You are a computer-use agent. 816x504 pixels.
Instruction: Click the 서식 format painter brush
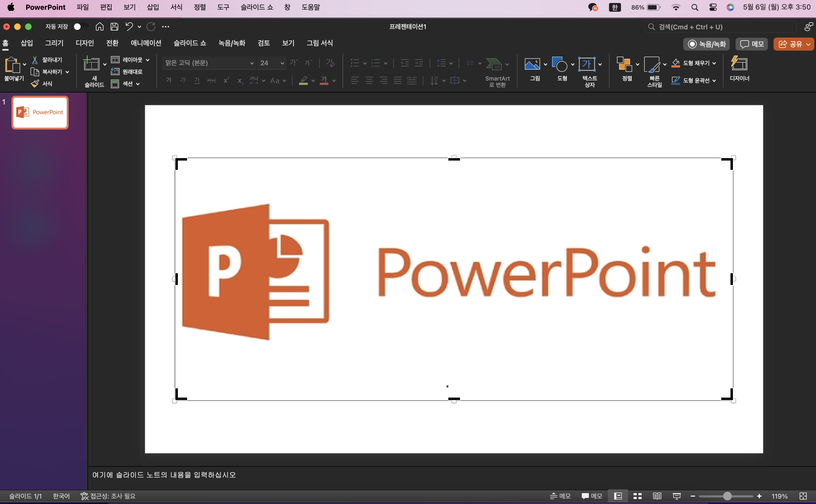[x=41, y=84]
